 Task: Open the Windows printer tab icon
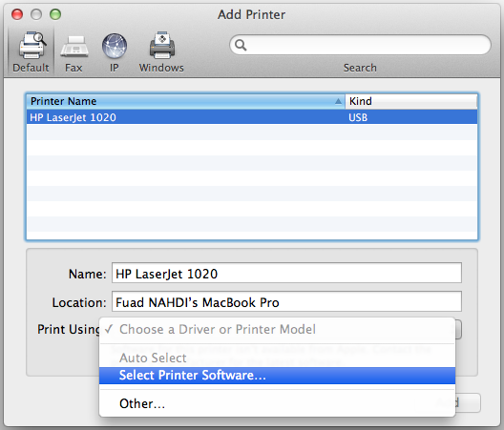tap(162, 45)
